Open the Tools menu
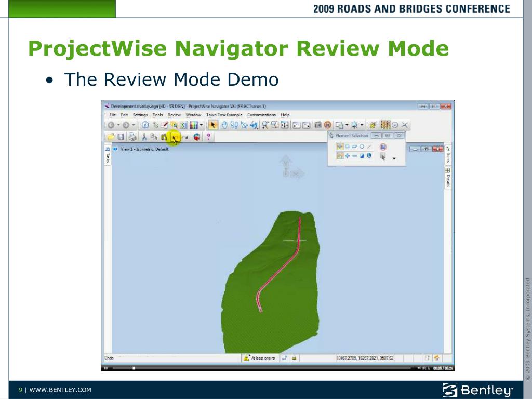The width and height of the screenshot is (532, 399). pyautogui.click(x=157, y=115)
